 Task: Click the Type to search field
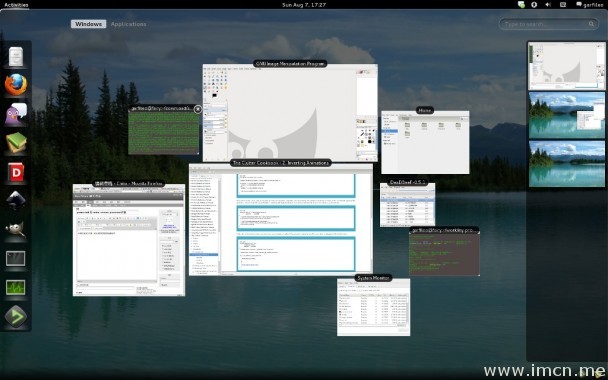[548, 24]
